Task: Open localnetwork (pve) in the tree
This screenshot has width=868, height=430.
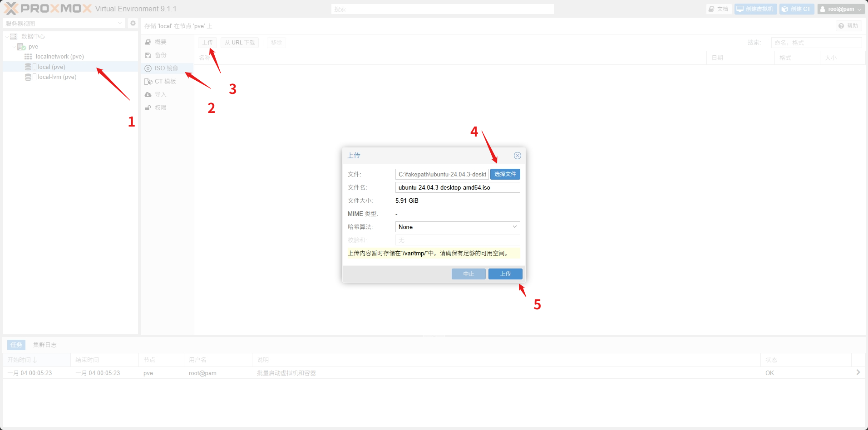Action: pyautogui.click(x=59, y=57)
